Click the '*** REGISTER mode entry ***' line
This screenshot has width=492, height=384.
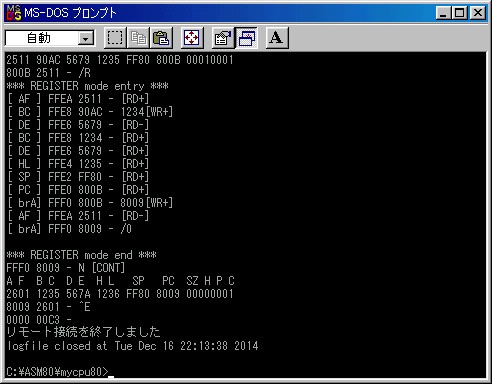click(x=87, y=86)
